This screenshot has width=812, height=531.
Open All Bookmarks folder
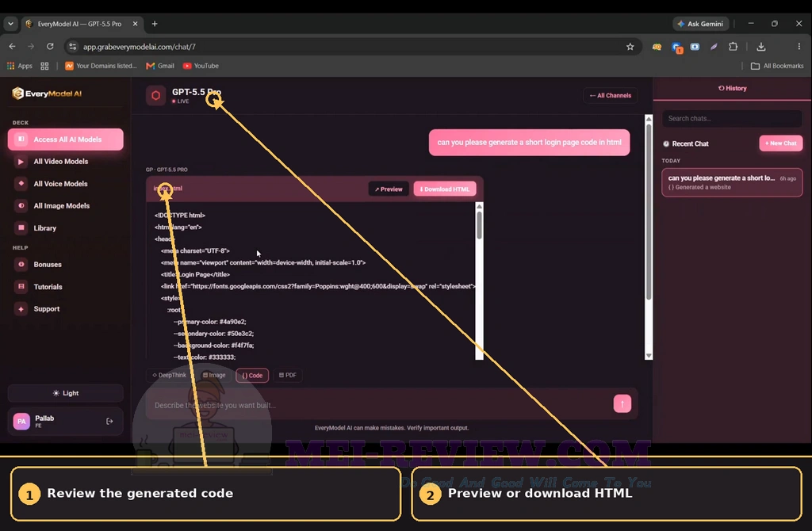click(x=777, y=66)
